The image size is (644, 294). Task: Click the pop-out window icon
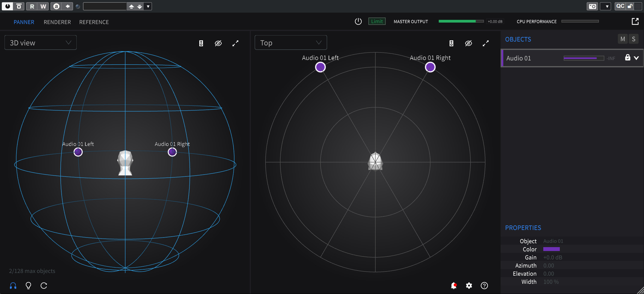[x=635, y=21]
